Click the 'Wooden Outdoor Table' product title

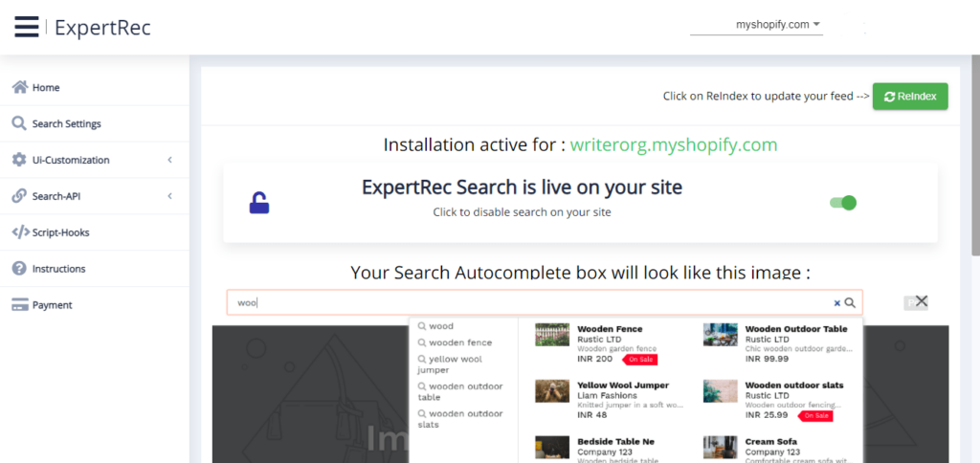pos(796,329)
